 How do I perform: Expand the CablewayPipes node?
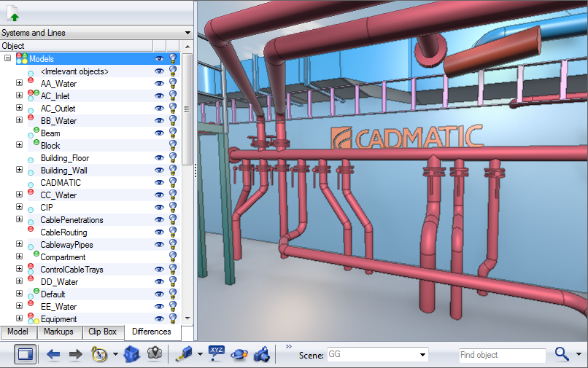20,244
